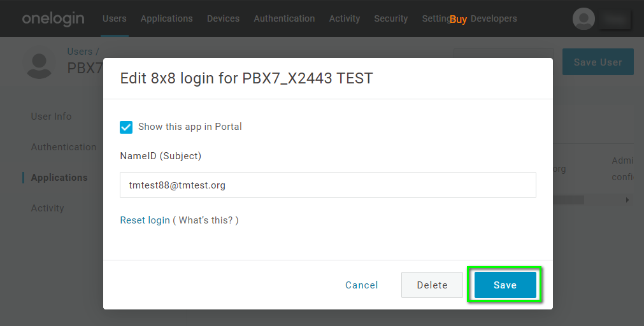The image size is (644, 326).
Task: Click the Show this app in Portal label
Action: tap(190, 127)
